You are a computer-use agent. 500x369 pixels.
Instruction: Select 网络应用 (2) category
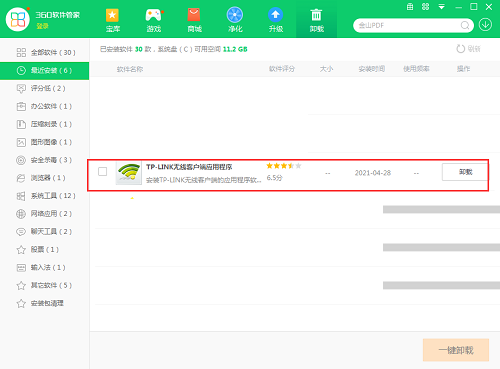45,214
